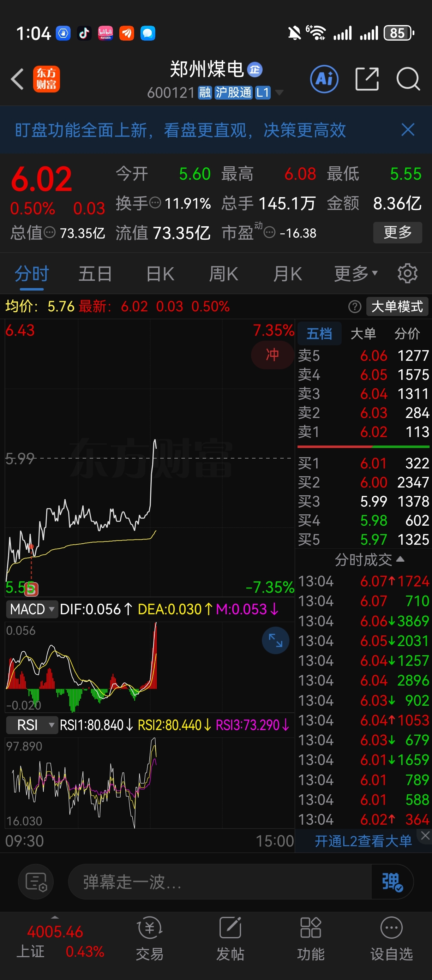Close the 开通L2 promotion

pyautogui.click(x=425, y=835)
